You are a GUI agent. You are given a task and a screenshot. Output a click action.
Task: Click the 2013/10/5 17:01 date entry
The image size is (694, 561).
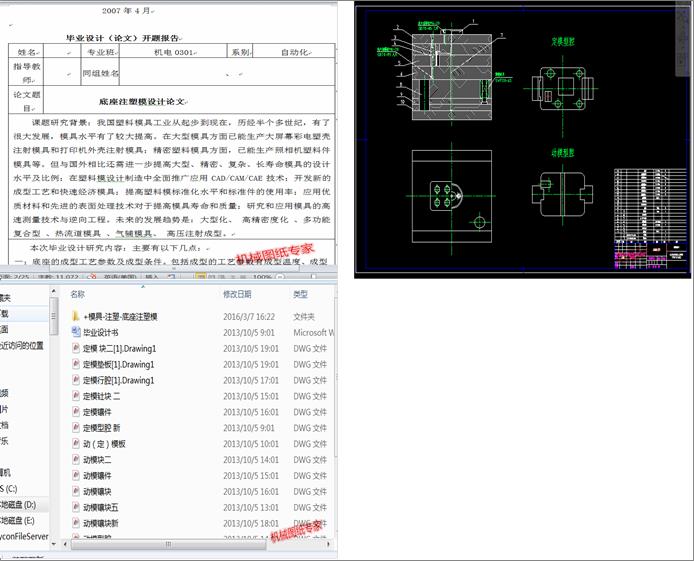pos(251,380)
